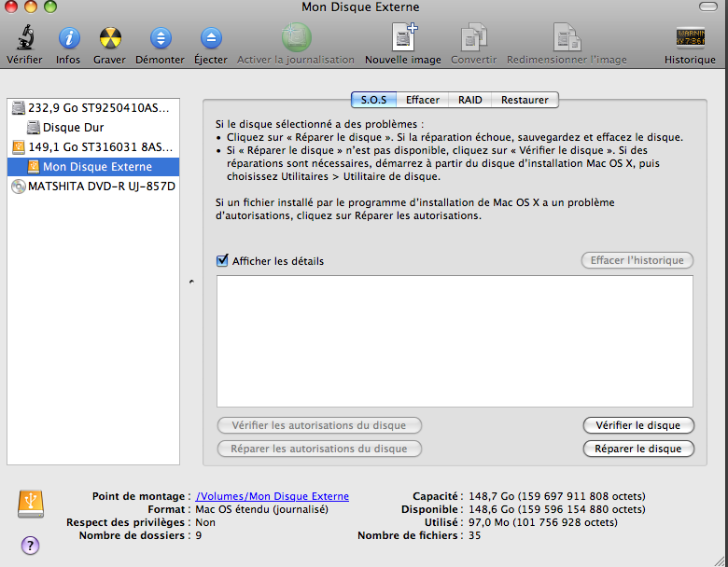Click Réparer le disque button
Image resolution: width=728 pixels, height=567 pixels.
point(638,449)
